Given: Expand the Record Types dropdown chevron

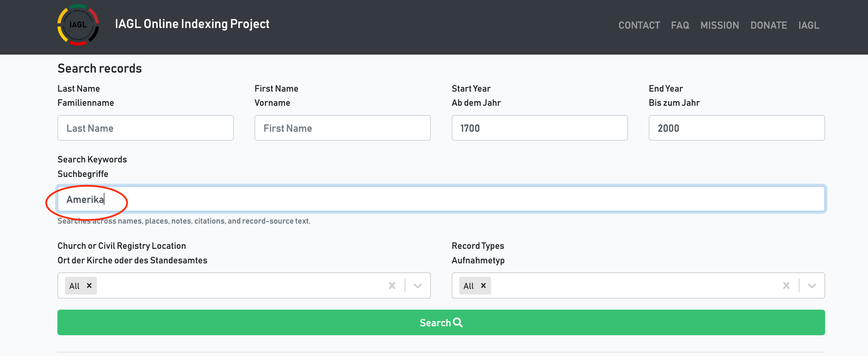Looking at the screenshot, I should pos(812,286).
